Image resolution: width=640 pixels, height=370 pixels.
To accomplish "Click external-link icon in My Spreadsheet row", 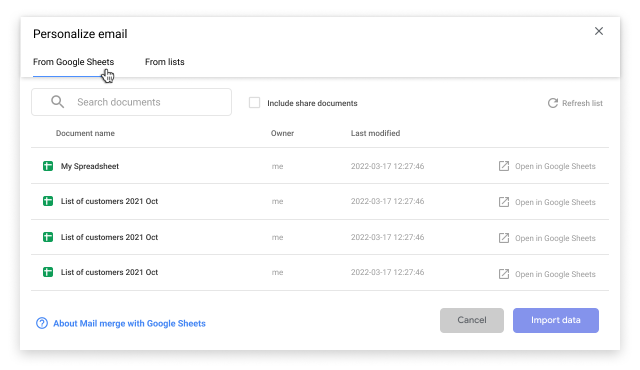I will [x=504, y=166].
